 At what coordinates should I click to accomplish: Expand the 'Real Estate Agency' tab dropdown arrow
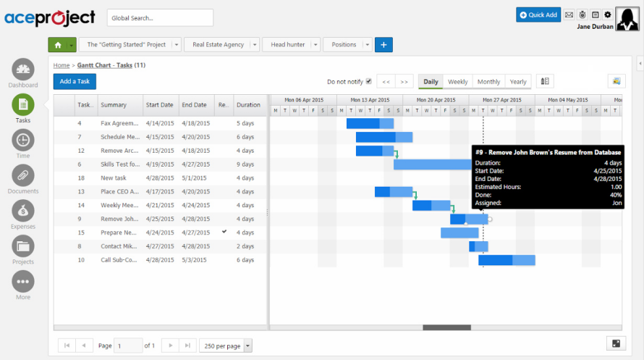[254, 45]
